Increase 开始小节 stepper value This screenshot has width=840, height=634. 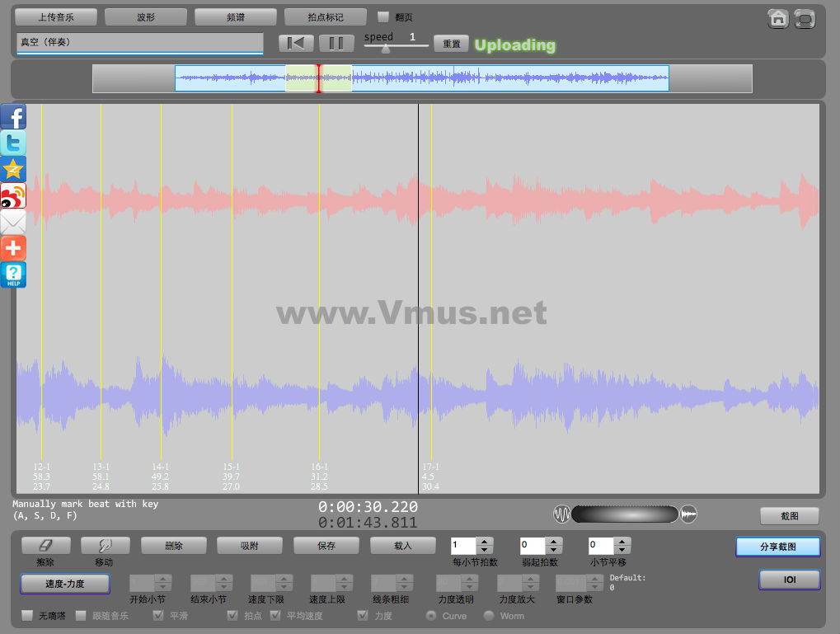[163, 579]
